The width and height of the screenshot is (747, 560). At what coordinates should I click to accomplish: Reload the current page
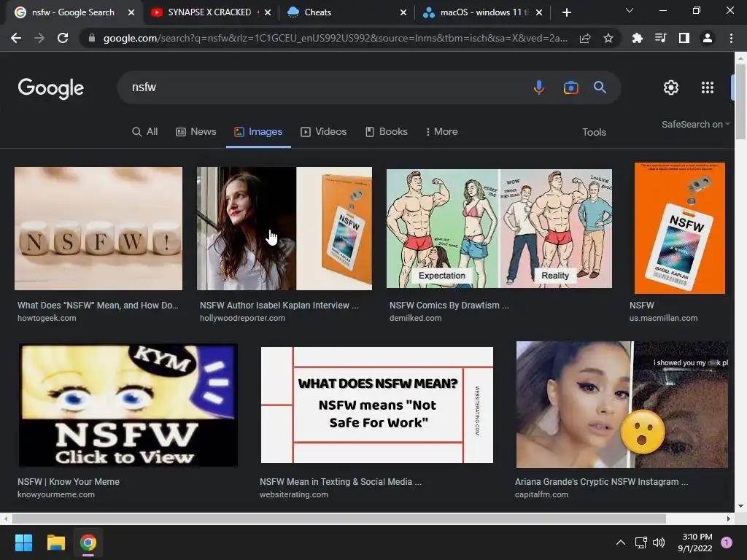coord(63,38)
